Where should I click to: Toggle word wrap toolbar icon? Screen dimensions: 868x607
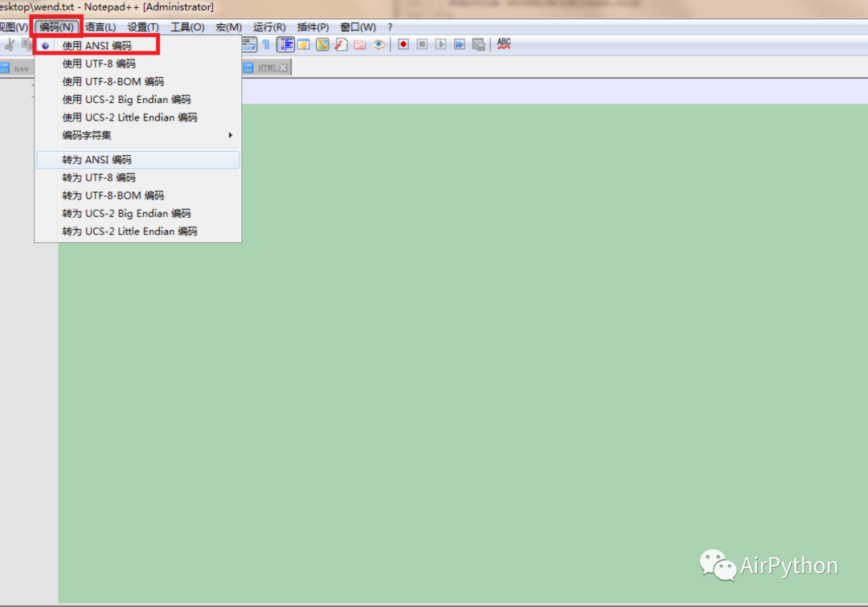pos(249,44)
